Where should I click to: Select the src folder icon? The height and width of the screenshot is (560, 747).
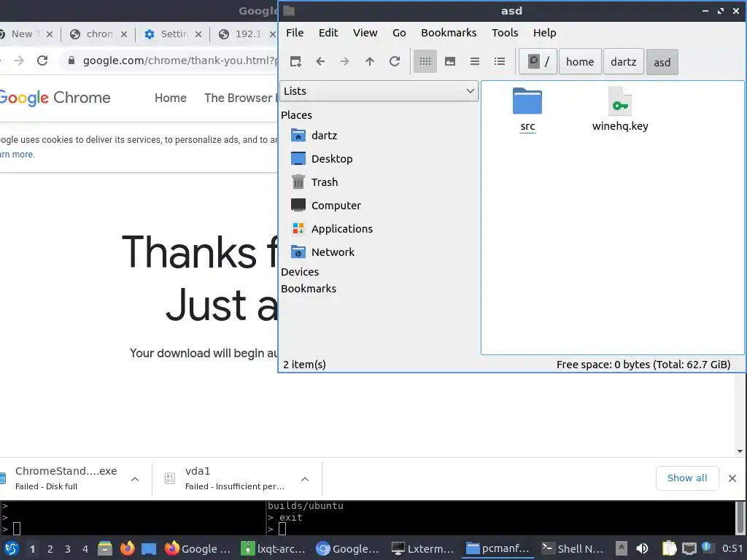pyautogui.click(x=527, y=101)
